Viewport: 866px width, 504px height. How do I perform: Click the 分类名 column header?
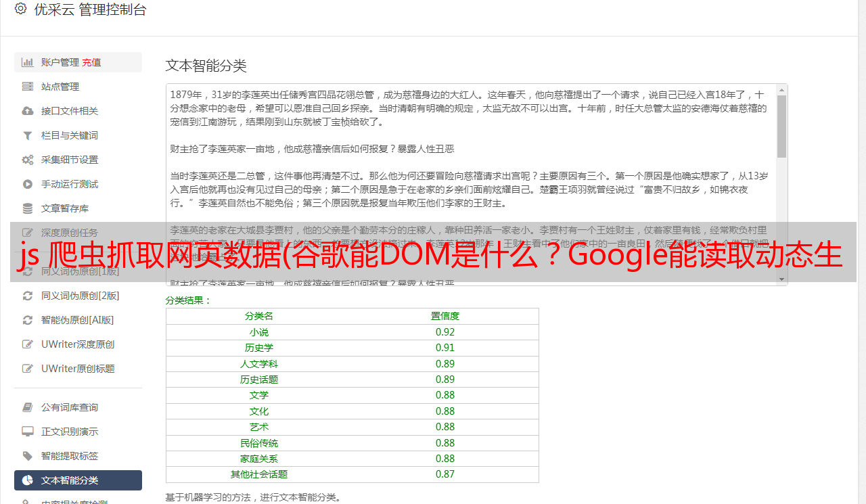pyautogui.click(x=259, y=316)
